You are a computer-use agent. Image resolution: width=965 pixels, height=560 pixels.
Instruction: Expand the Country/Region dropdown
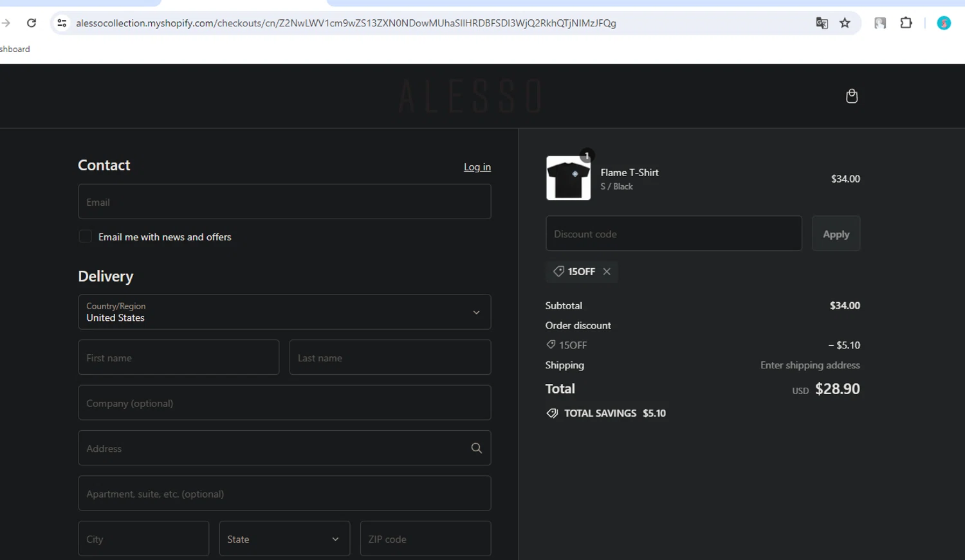tap(284, 312)
